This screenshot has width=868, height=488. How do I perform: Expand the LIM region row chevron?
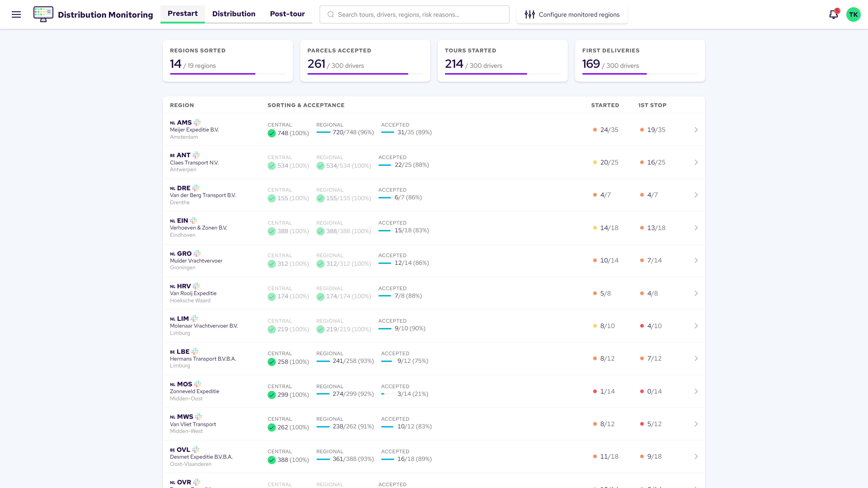coord(696,326)
